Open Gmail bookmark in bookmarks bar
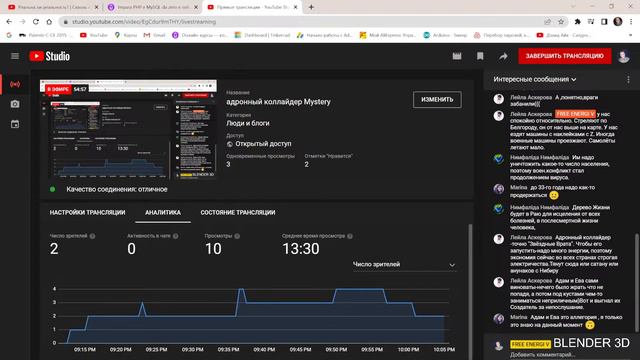This screenshot has height=360, width=640. pos(154,35)
